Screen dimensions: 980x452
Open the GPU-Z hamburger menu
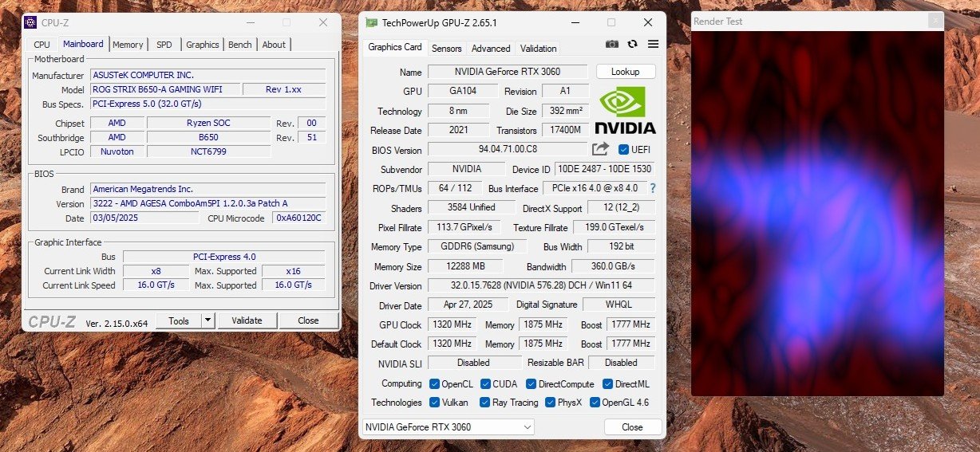[653, 45]
